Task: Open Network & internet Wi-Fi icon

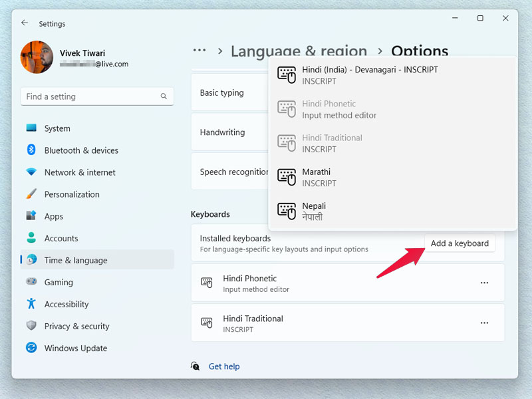Action: coord(31,172)
